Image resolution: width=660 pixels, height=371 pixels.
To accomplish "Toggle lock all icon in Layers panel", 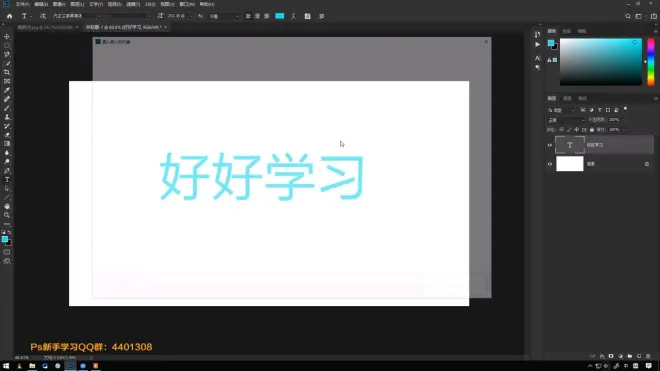I will tap(592, 130).
